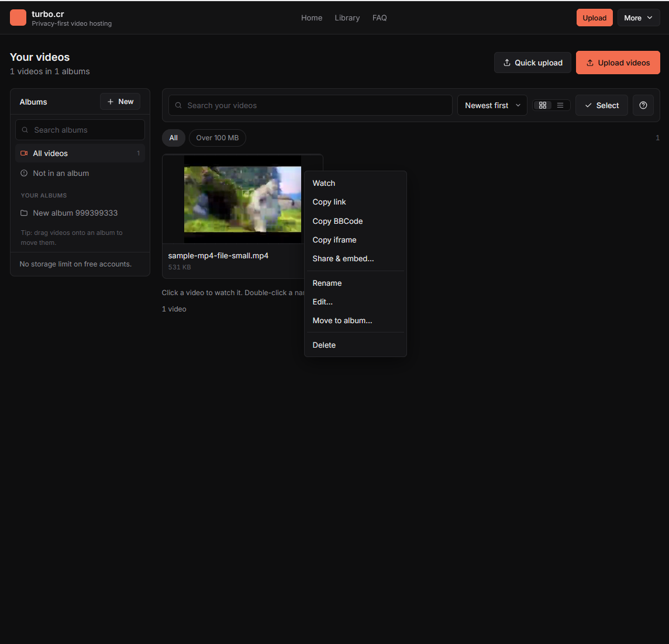Click the 531 KB file size text
Viewport: 669px width, 644px height.
click(x=179, y=267)
